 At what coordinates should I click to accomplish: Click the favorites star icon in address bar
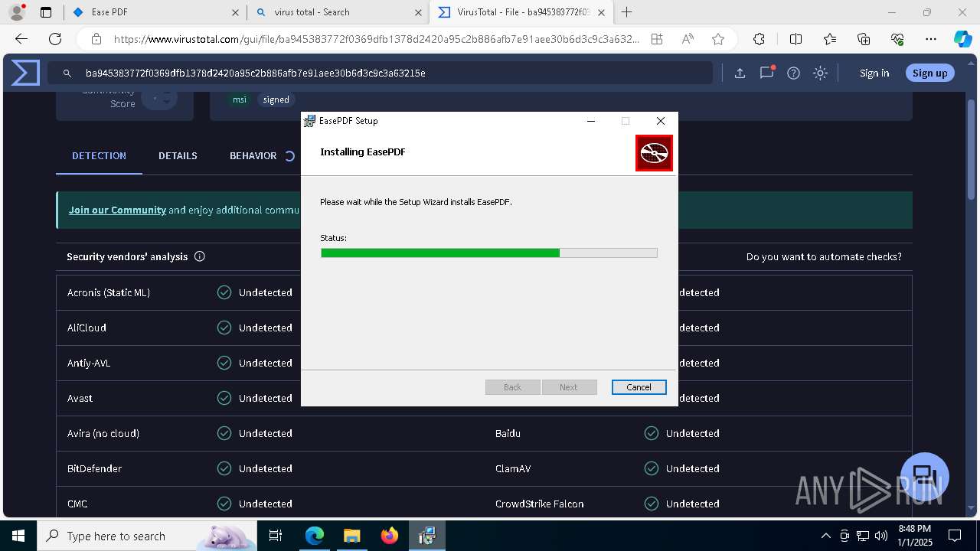pyautogui.click(x=717, y=39)
